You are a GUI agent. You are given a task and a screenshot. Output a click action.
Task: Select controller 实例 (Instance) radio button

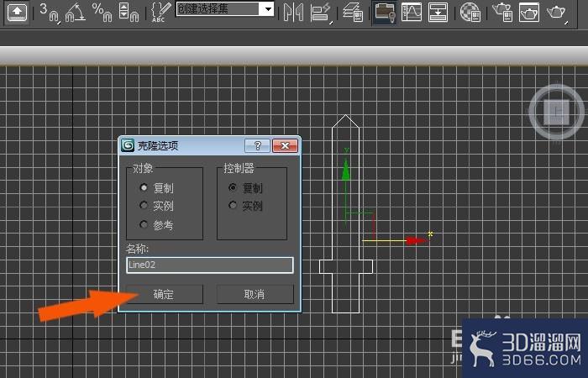(233, 205)
